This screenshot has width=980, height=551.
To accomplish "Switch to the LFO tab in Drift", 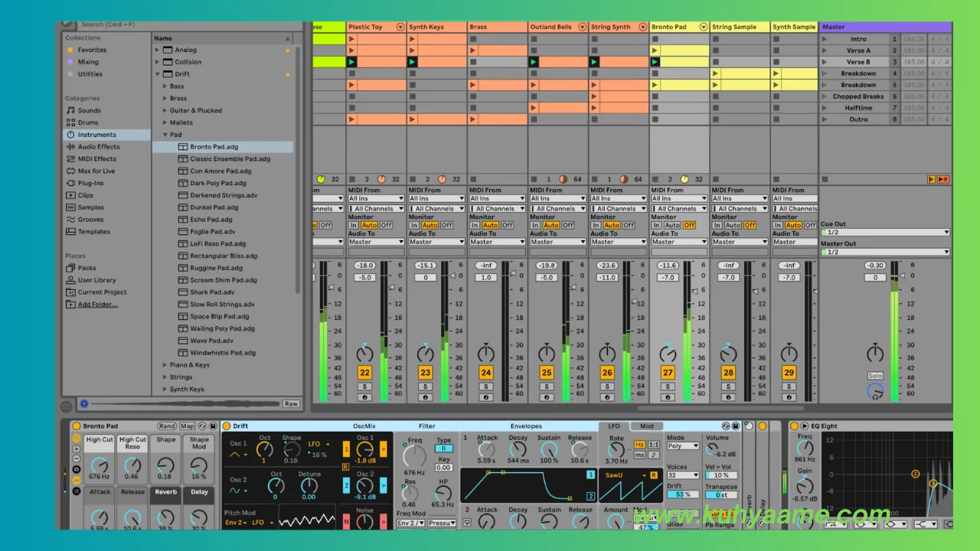I will (614, 426).
